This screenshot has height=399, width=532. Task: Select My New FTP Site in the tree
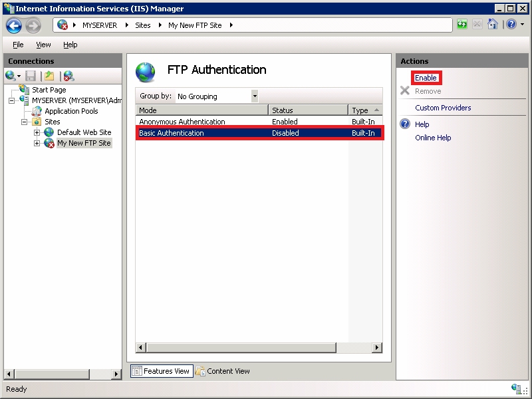[x=84, y=143]
